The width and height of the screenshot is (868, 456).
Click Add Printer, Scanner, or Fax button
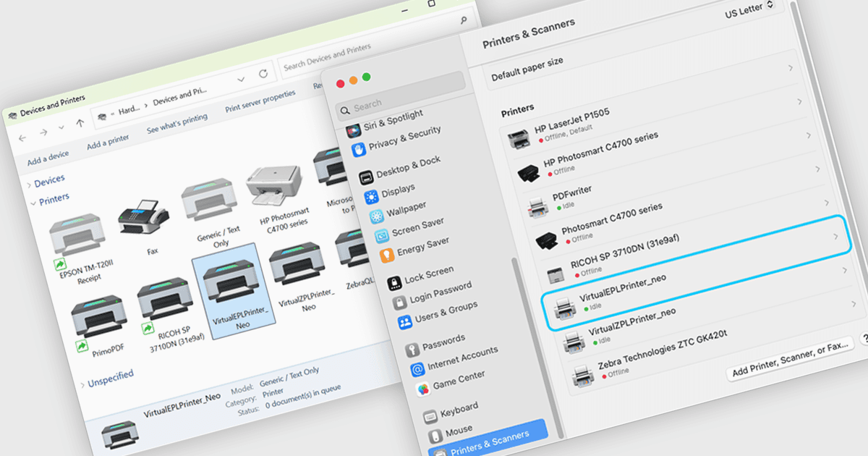coord(791,361)
